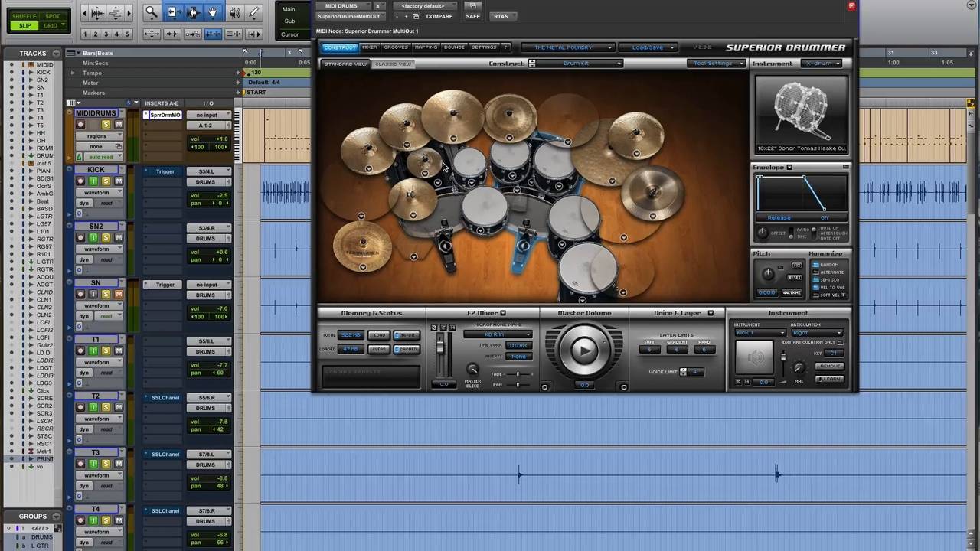Switch to the GROOVES tab
Screen dimensions: 980x551
396,47
